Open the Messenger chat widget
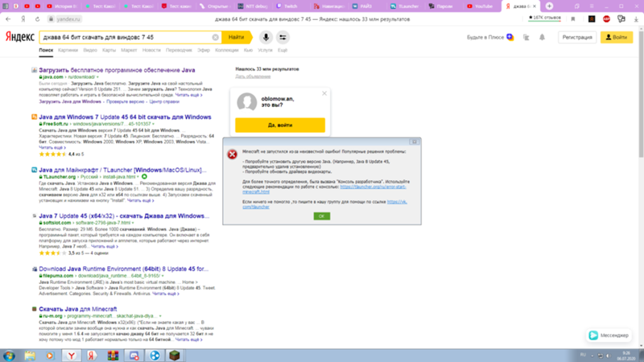The image size is (644, 362). click(609, 335)
